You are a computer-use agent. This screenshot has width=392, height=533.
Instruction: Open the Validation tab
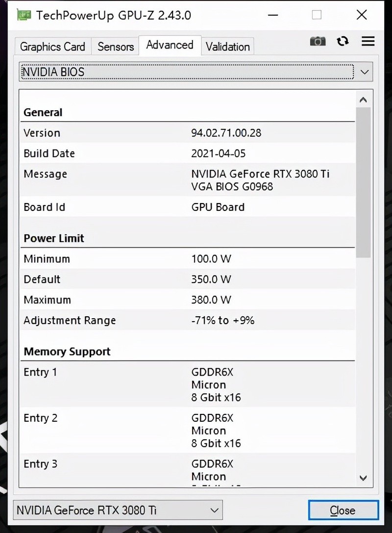point(227,46)
